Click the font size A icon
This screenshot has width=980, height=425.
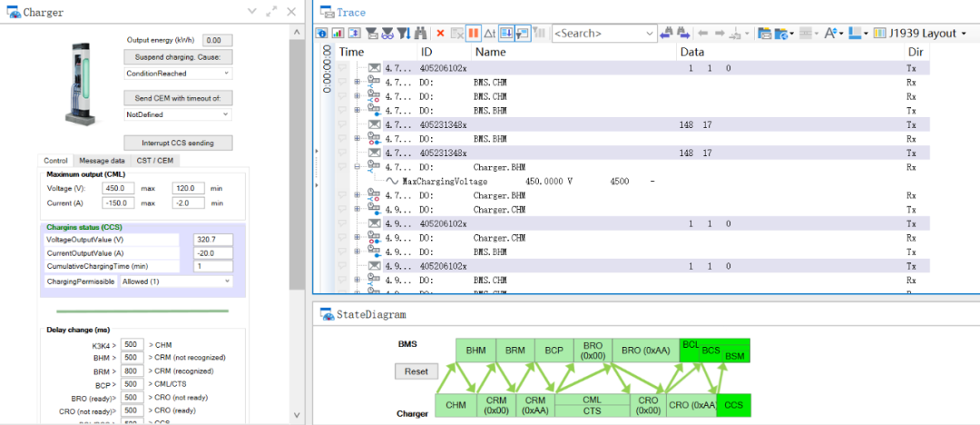pyautogui.click(x=830, y=34)
